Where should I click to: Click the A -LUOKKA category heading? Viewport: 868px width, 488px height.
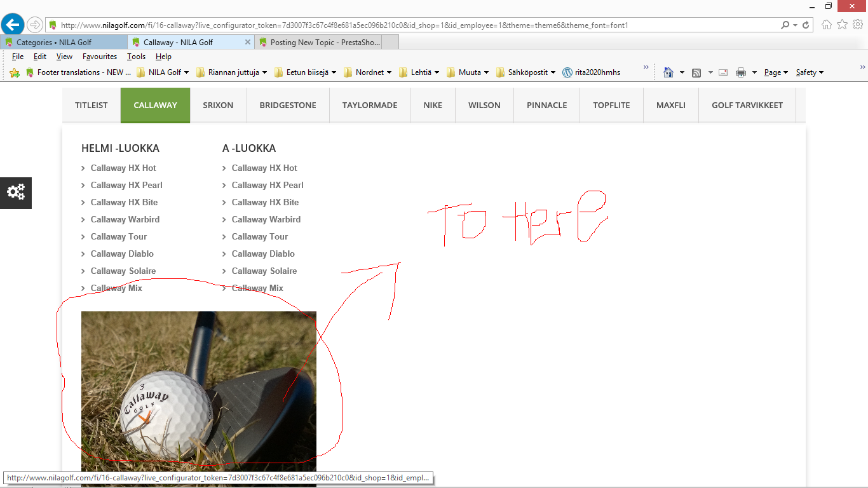click(249, 148)
